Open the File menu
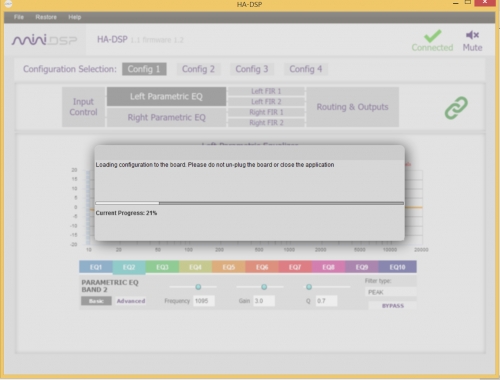The width and height of the screenshot is (500, 380). coord(19,17)
